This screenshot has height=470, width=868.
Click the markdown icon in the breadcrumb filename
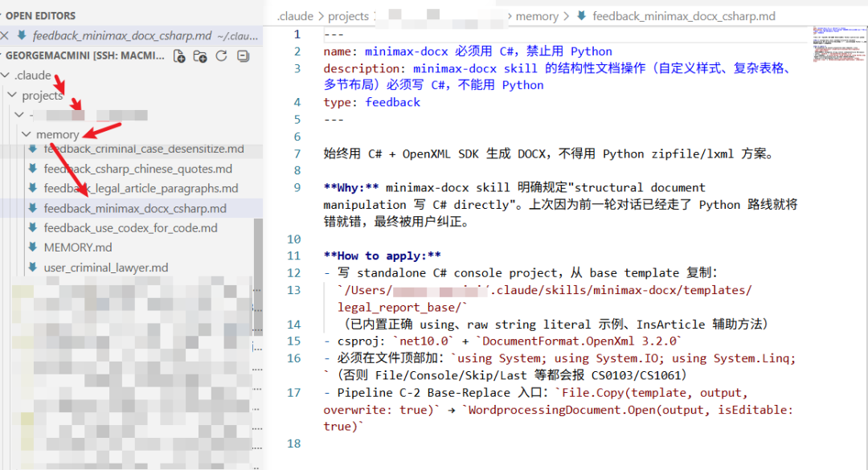[x=581, y=15]
